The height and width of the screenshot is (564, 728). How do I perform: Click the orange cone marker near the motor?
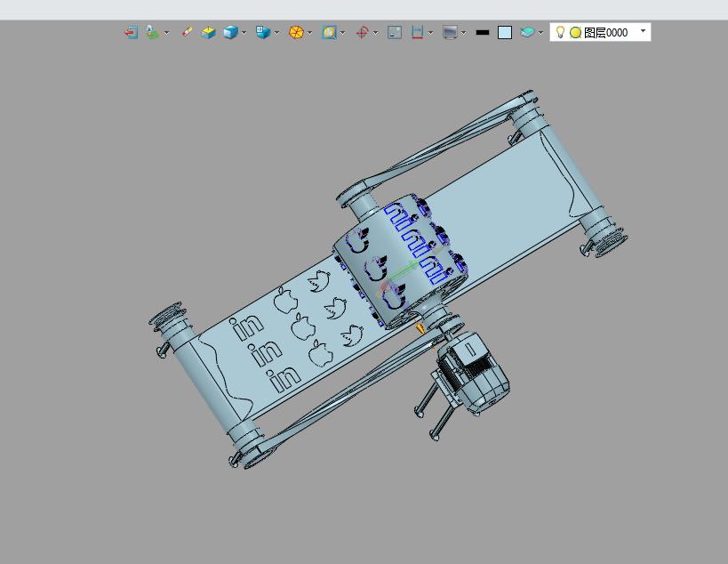420,328
